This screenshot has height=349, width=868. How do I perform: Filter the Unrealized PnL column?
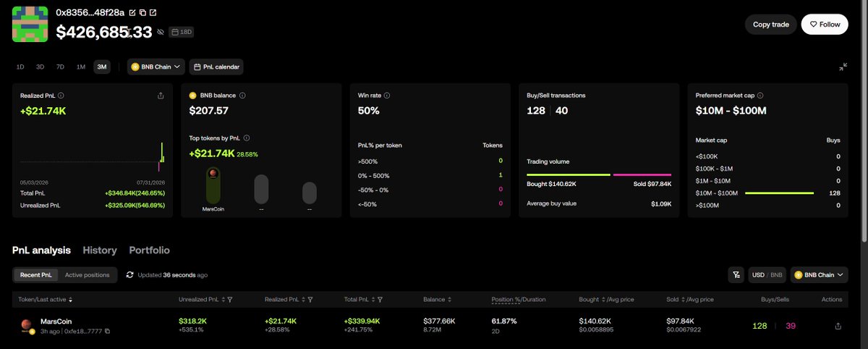230,299
